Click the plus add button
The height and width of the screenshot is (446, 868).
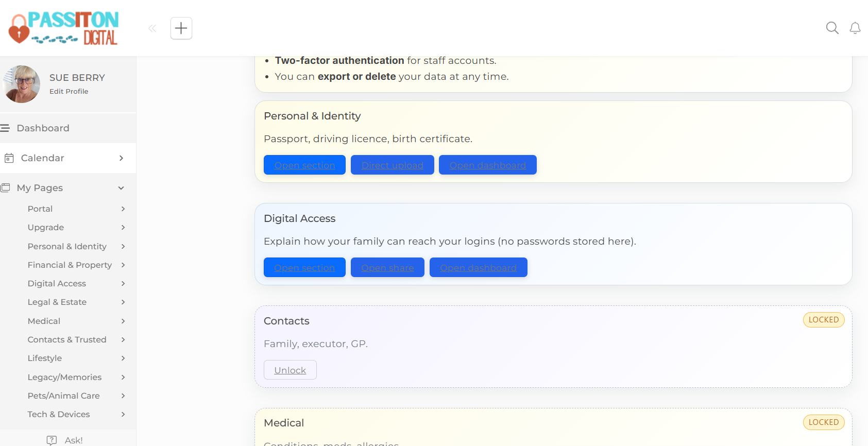(x=181, y=28)
